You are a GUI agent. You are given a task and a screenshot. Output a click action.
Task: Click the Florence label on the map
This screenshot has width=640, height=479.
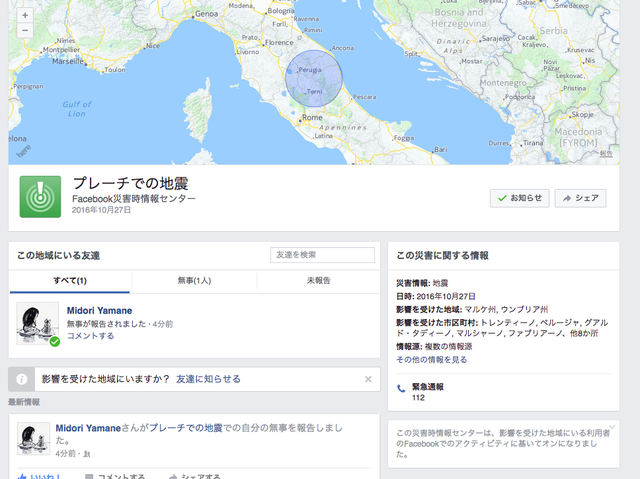click(x=279, y=42)
